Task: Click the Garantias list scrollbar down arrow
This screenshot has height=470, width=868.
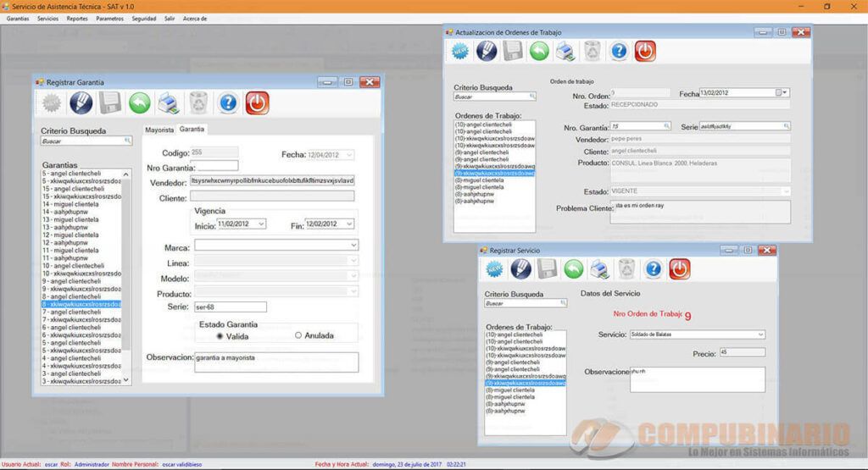Action: tap(126, 380)
